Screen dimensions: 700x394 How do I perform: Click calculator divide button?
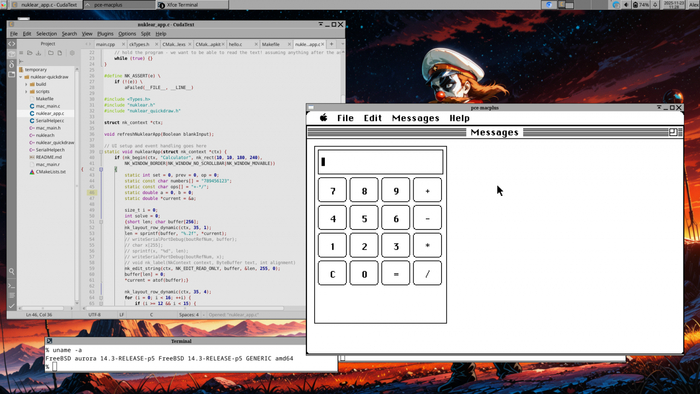[x=427, y=274]
